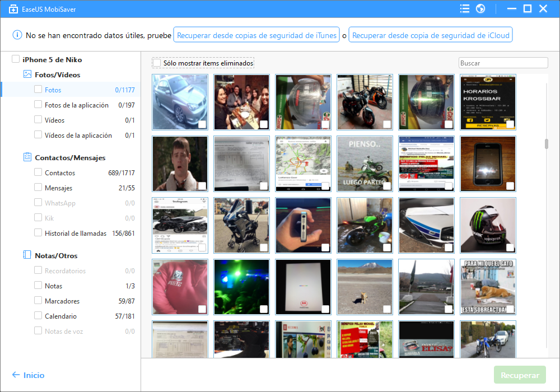Viewport: 560px width, 392px height.
Task: Click the globe language icon
Action: point(480,8)
